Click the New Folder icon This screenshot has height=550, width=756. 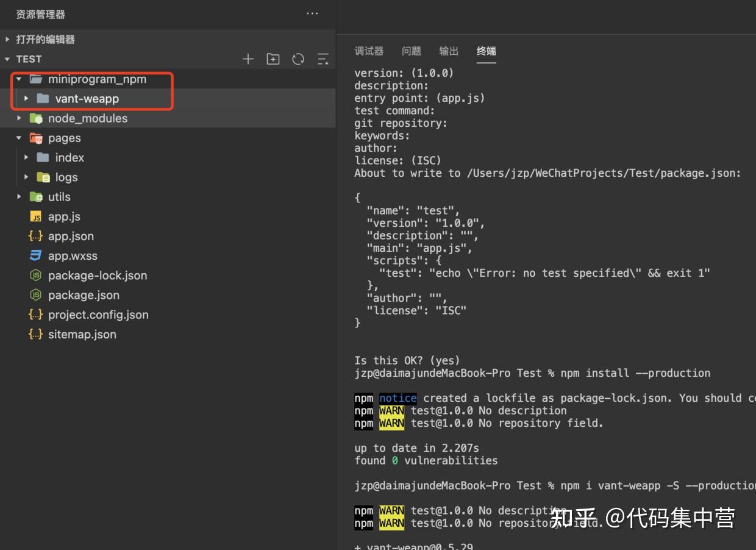(273, 59)
